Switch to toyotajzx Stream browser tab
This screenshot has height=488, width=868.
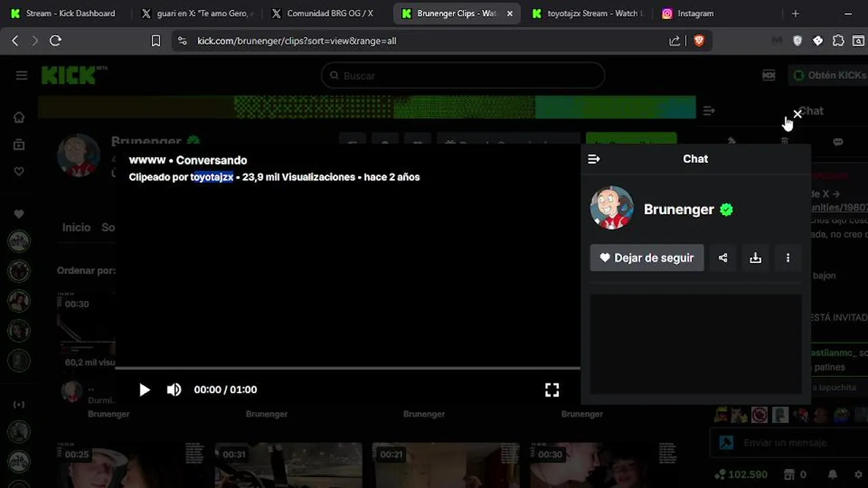point(587,14)
